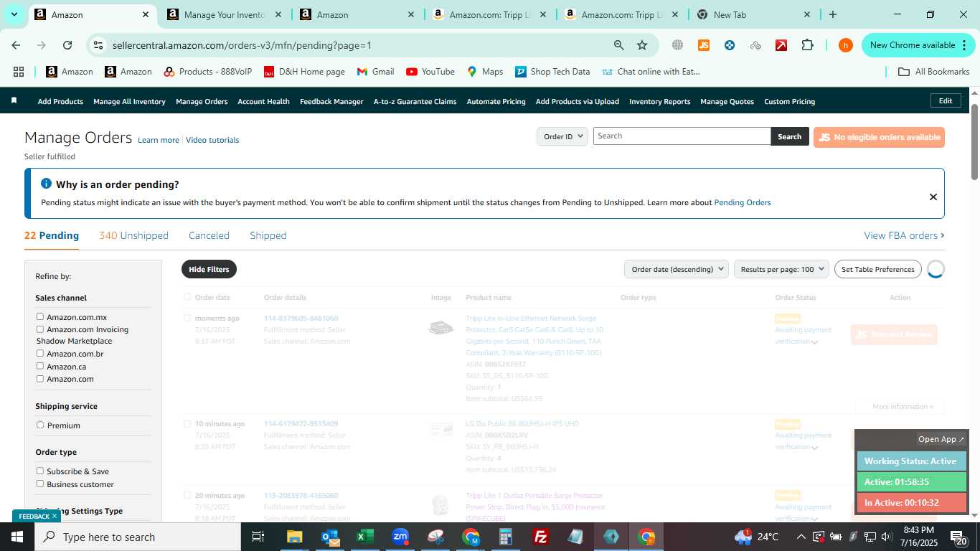Open File Explorer from taskbar
This screenshot has height=551, width=980.
[x=295, y=537]
